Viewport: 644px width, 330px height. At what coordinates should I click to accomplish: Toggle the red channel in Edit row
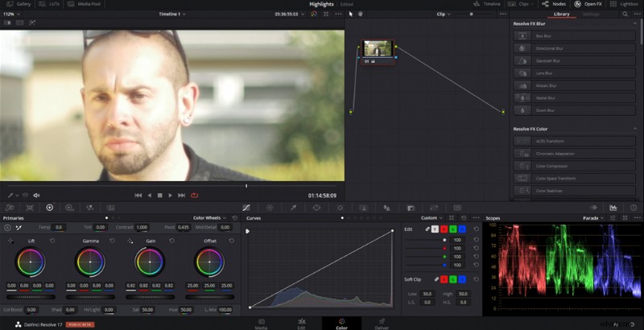point(444,229)
